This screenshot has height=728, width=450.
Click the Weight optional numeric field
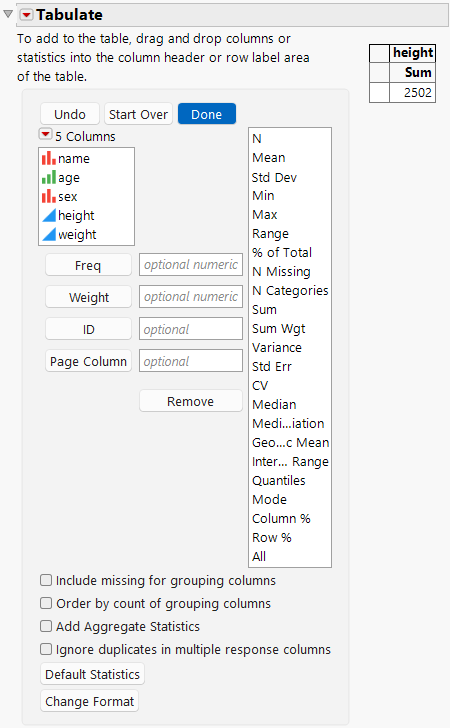point(191,297)
